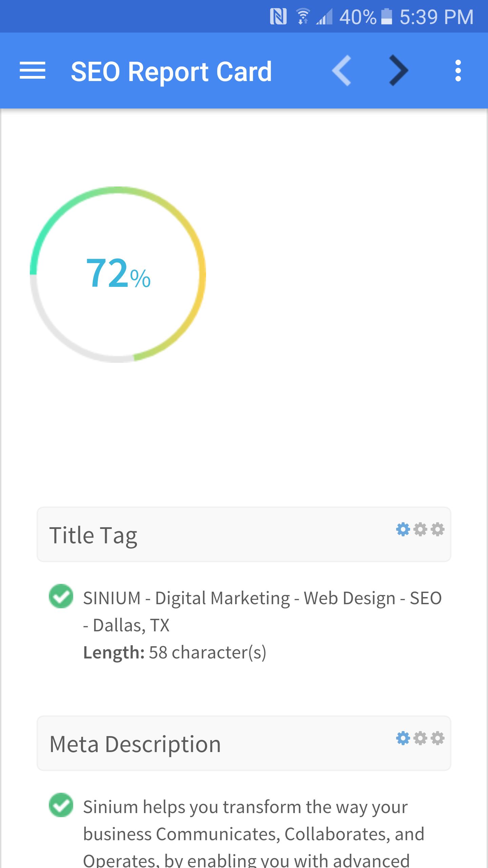This screenshot has height=868, width=488.
Task: Click the SEO Report Card title
Action: [171, 71]
